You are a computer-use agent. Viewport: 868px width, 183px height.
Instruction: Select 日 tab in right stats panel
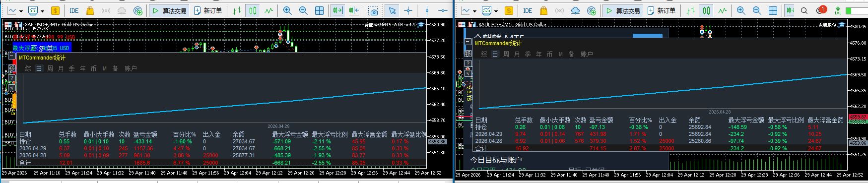[495, 54]
